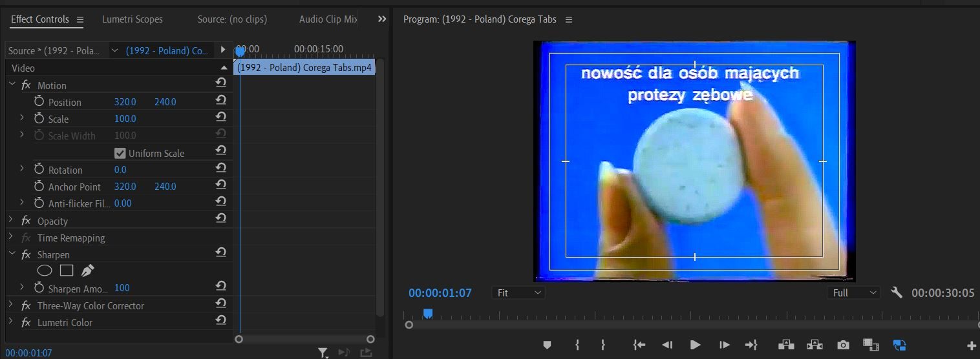Toggle Anchor Point animation stopwatch
This screenshot has width=980, height=359.
tap(39, 186)
